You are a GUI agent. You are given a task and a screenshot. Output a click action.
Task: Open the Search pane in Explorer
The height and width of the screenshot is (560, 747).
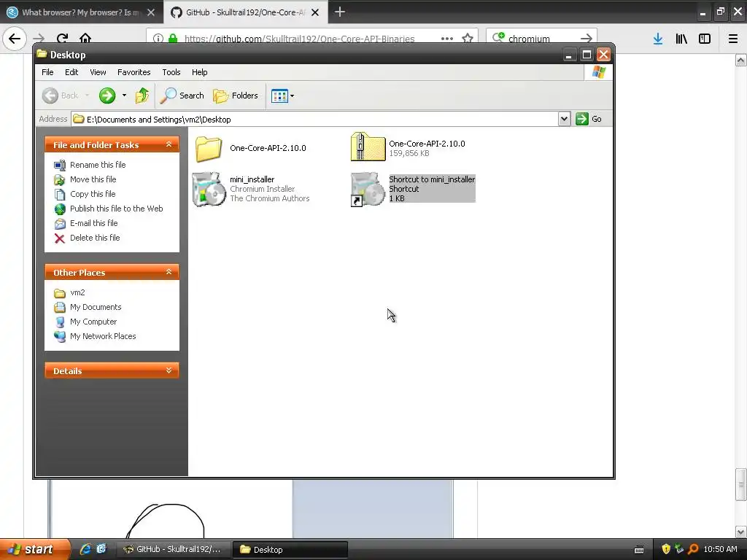click(x=182, y=96)
